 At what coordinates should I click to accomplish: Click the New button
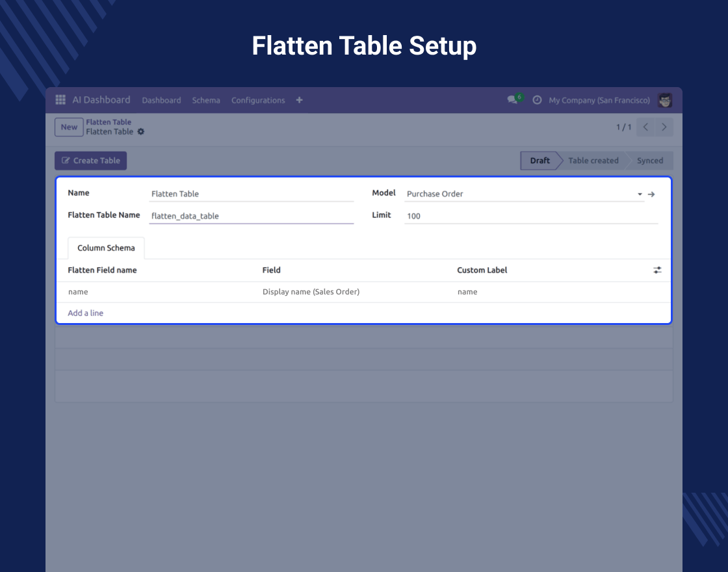69,127
